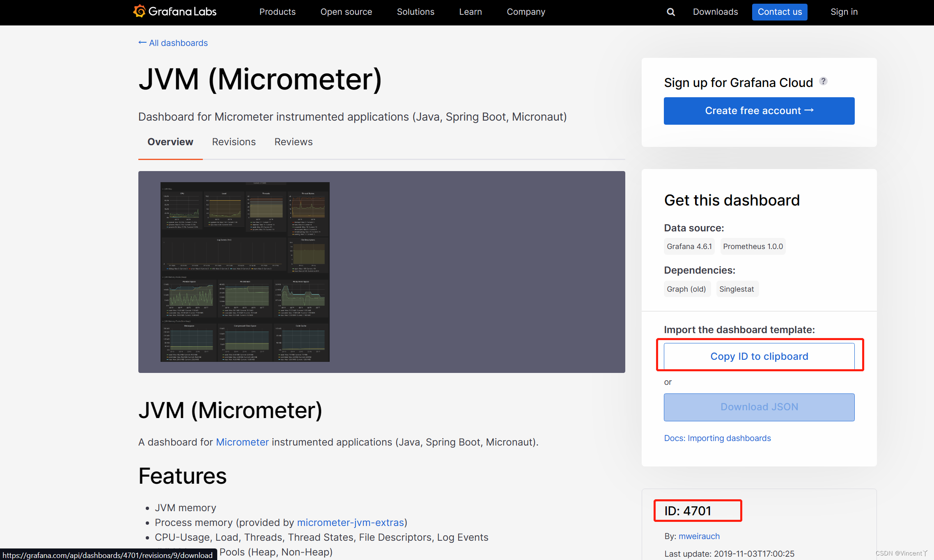Screen dimensions: 934x560
Task: Open the Products menu
Action: pos(277,12)
